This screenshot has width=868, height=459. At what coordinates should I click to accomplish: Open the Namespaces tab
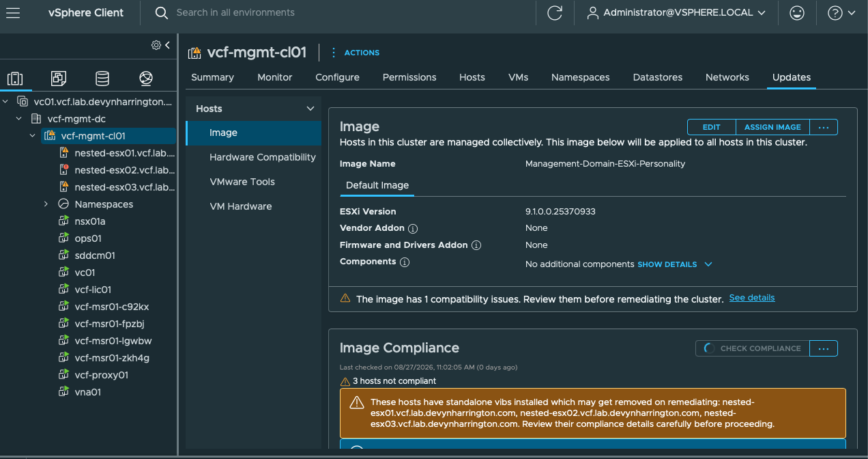tap(581, 77)
